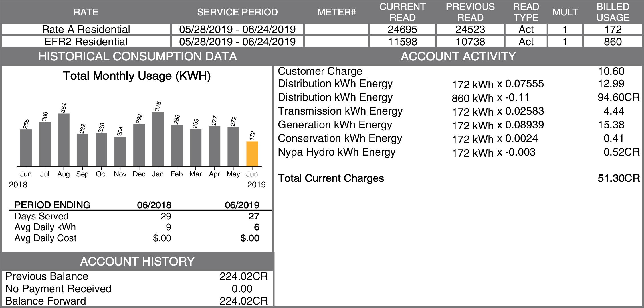Click the Current Read value 24695
Screen dimensions: 644x308
click(x=402, y=29)
